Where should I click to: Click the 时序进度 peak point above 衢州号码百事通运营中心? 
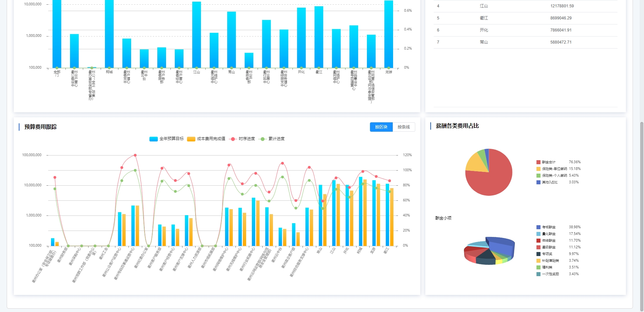click(135, 155)
